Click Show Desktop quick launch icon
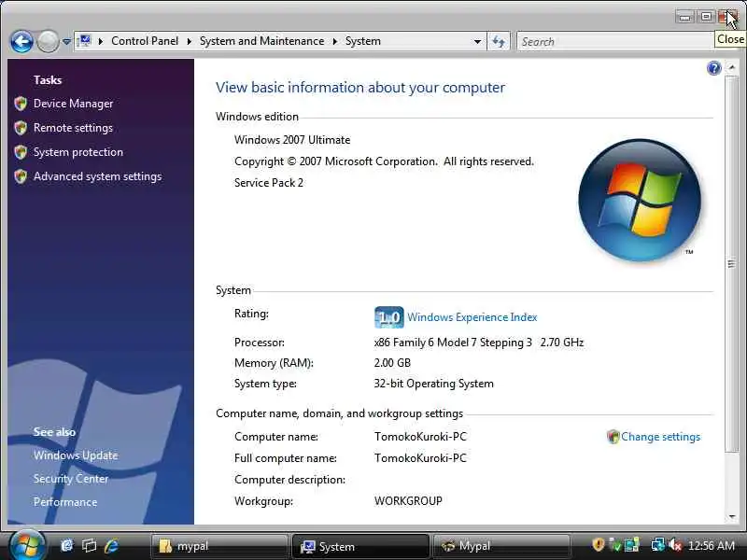The image size is (747, 560). pos(66,545)
